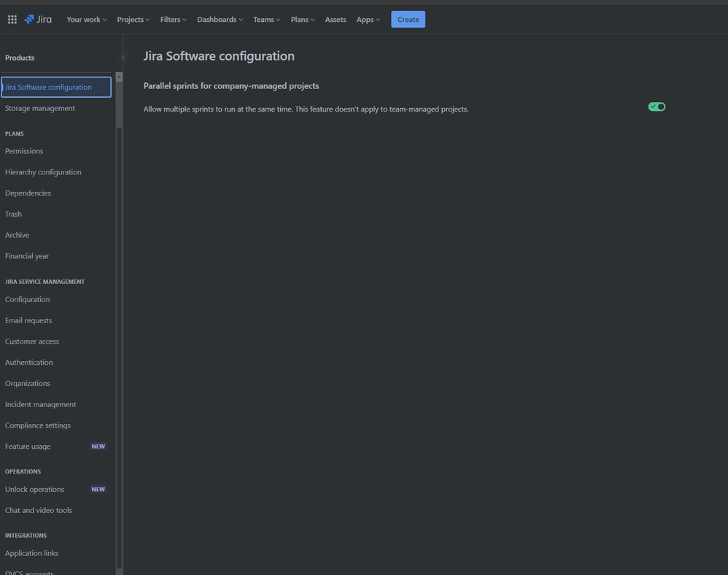Open the Trash page
The height and width of the screenshot is (575, 728).
click(13, 214)
